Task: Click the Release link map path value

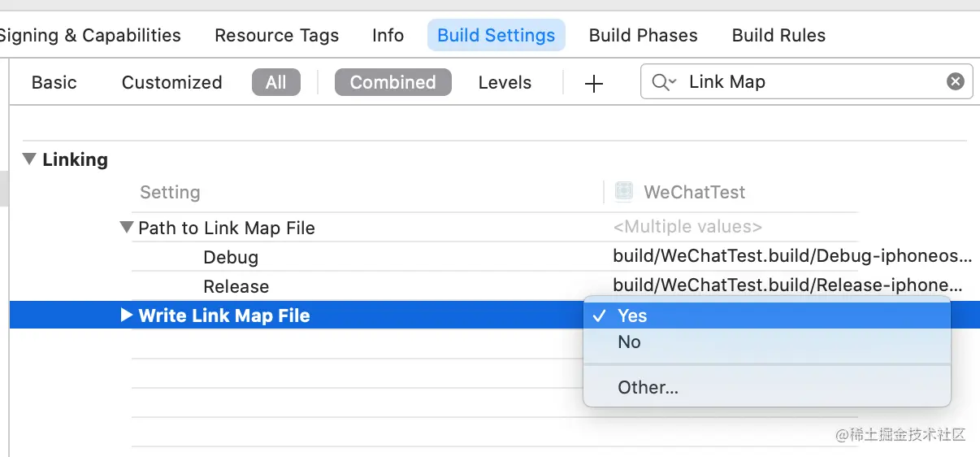Action: click(787, 285)
